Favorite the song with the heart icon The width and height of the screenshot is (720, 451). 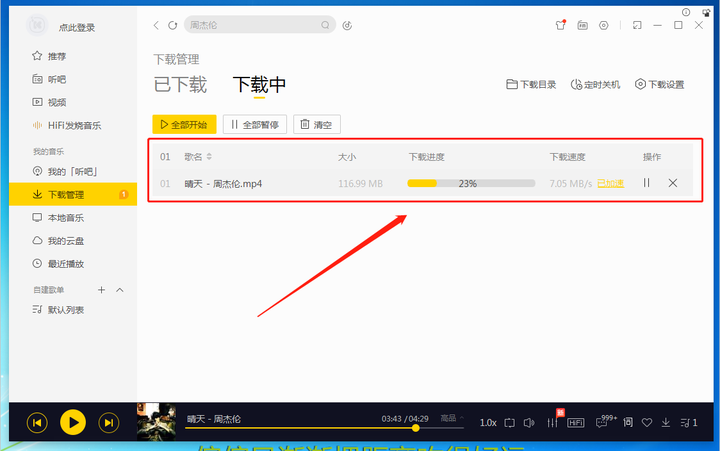[647, 423]
